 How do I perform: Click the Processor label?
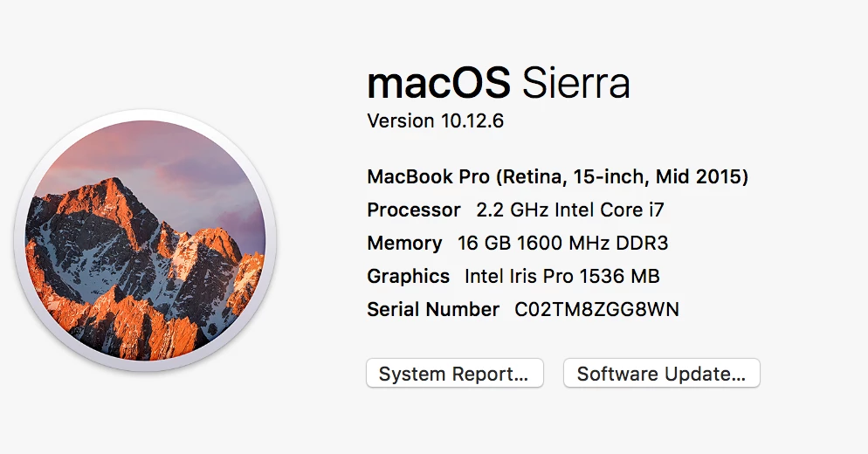pos(414,210)
